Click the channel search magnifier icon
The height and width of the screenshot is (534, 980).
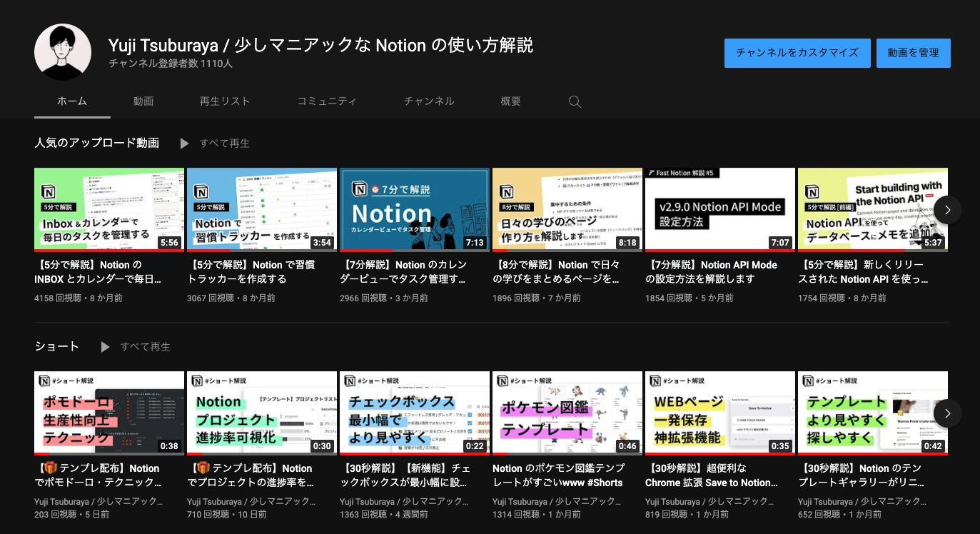tap(575, 101)
